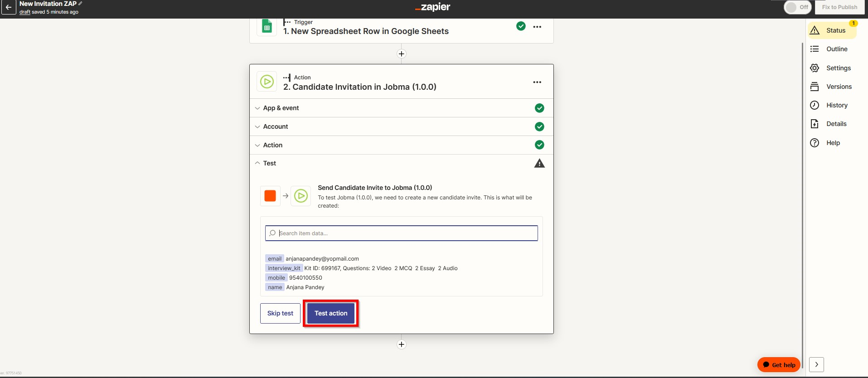This screenshot has width=868, height=378.
Task: Click Get help chat button
Action: (x=779, y=365)
